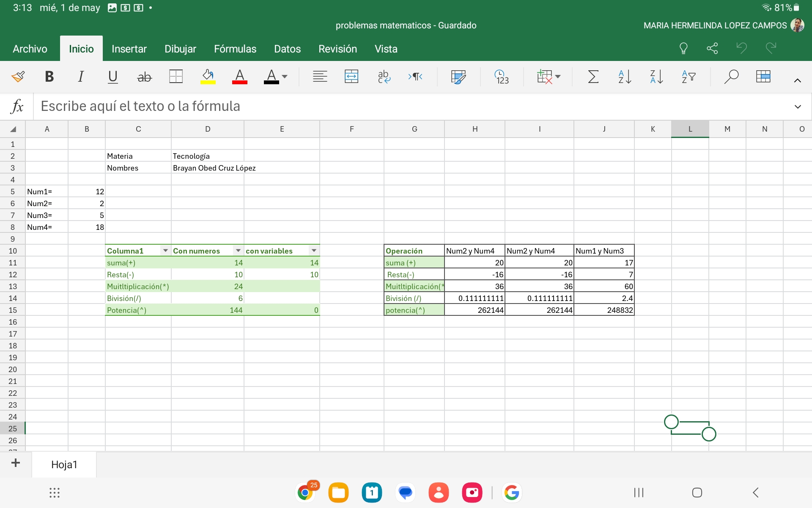Add a new sheet with plus button
The height and width of the screenshot is (508, 812).
click(16, 463)
